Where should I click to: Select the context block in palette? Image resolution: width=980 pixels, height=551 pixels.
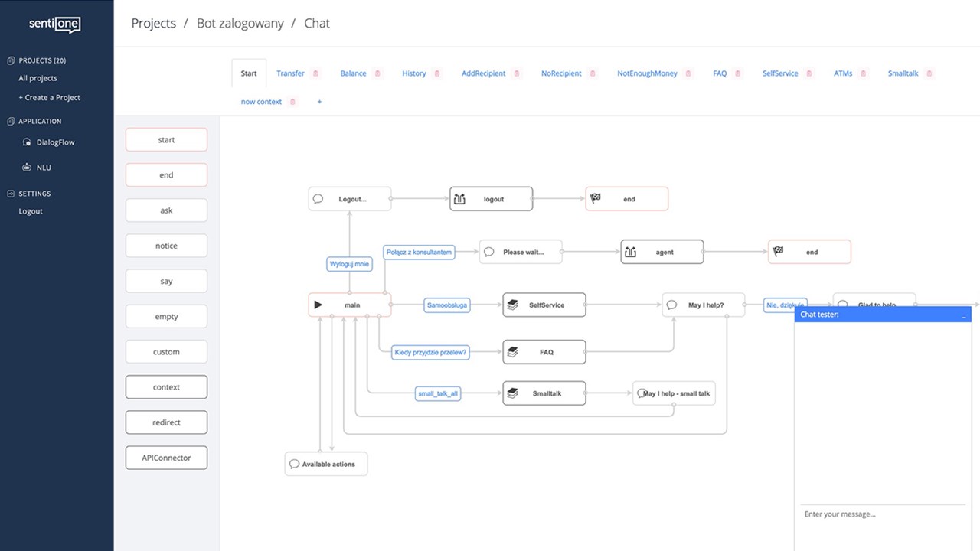[x=166, y=387]
